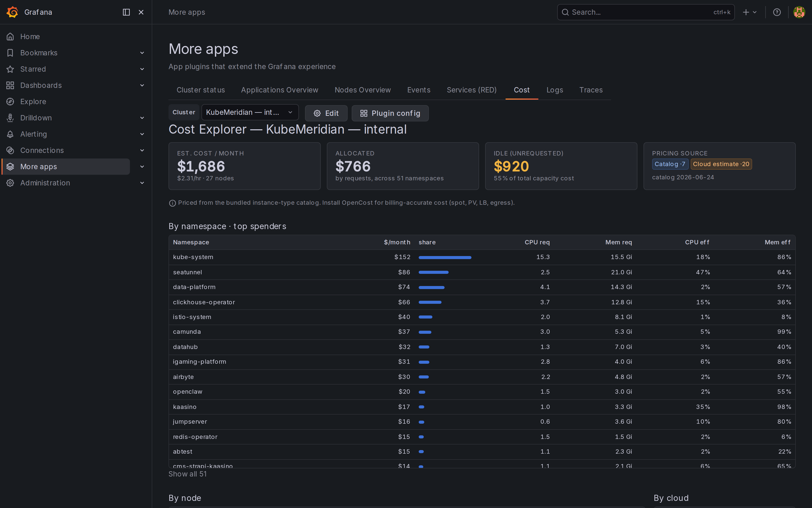Expand the Alerting section chevron
This screenshot has width=812, height=508.
coord(142,134)
